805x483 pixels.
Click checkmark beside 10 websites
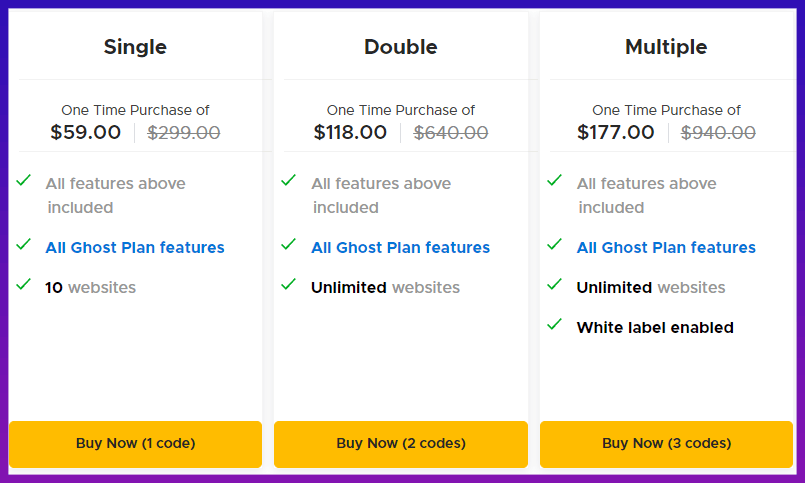(24, 285)
